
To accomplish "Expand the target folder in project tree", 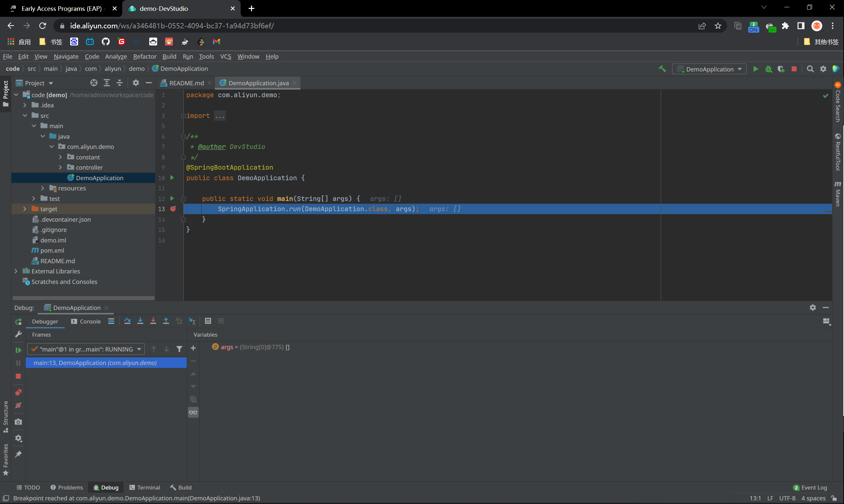I will pos(25,209).
